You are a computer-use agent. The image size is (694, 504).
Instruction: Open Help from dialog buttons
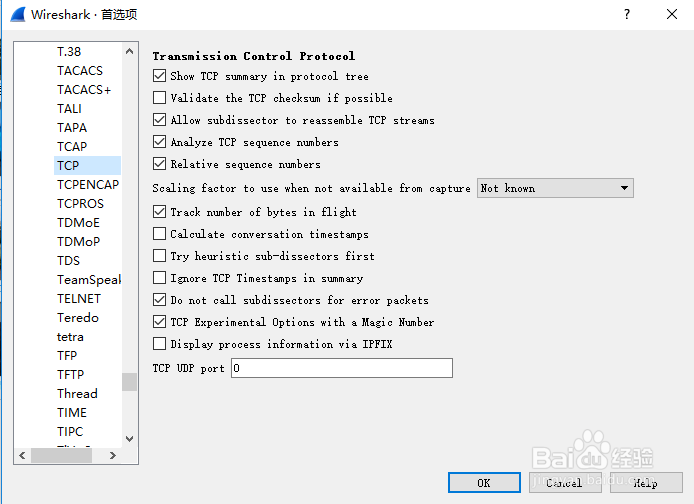click(646, 482)
